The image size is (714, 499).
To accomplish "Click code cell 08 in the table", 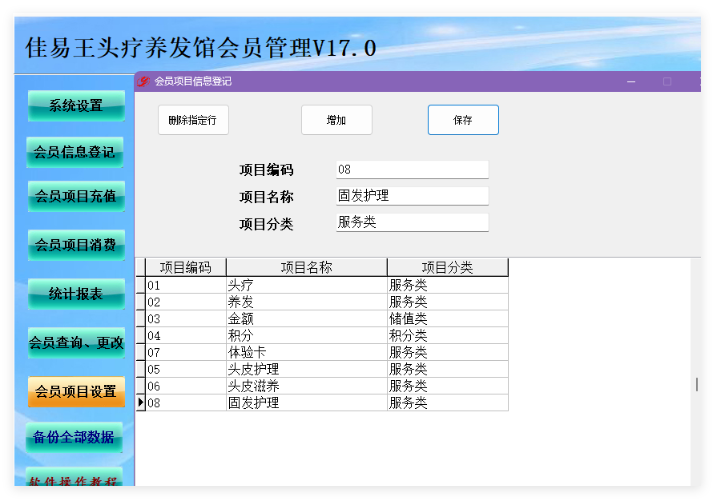I will [186, 403].
